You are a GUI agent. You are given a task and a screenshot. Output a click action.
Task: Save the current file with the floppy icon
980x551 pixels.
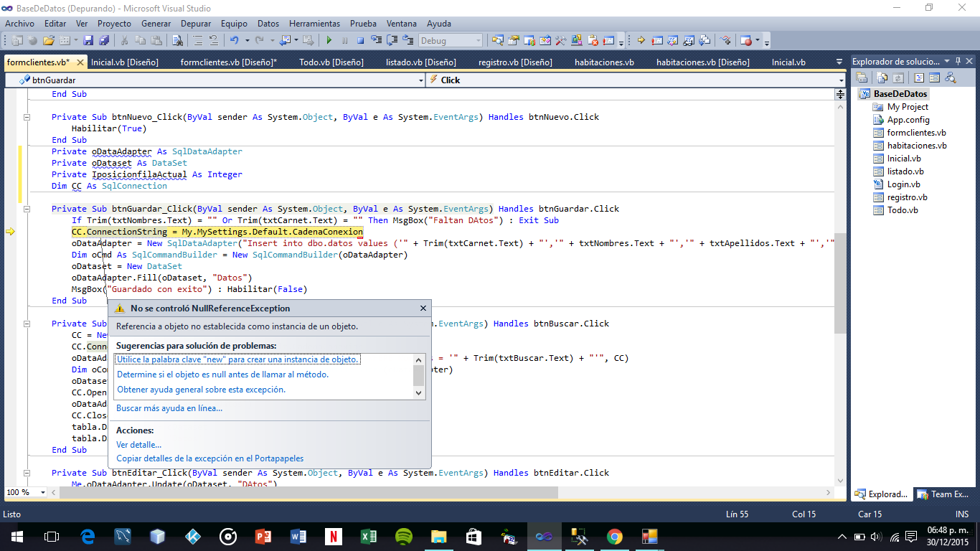point(88,40)
